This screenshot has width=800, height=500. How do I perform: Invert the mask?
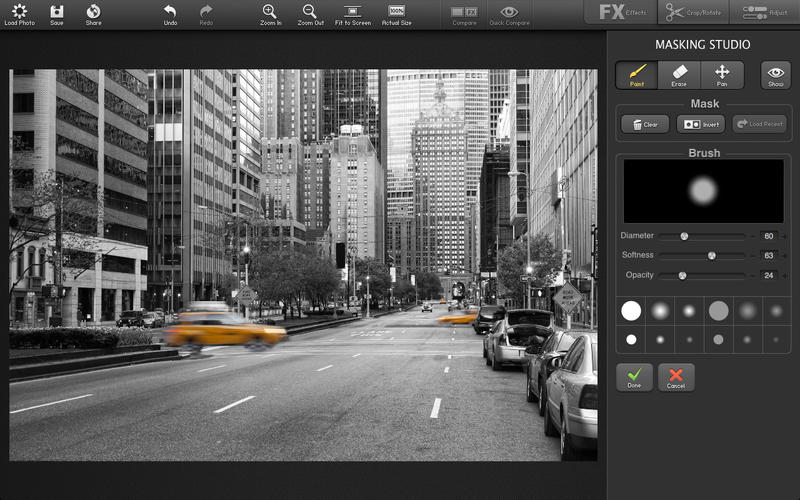point(701,124)
